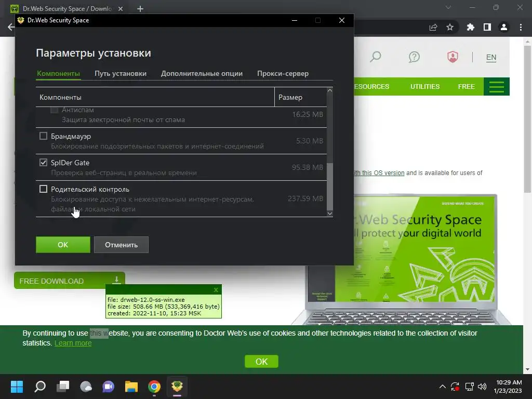Click the Отменить button

[x=121, y=245]
